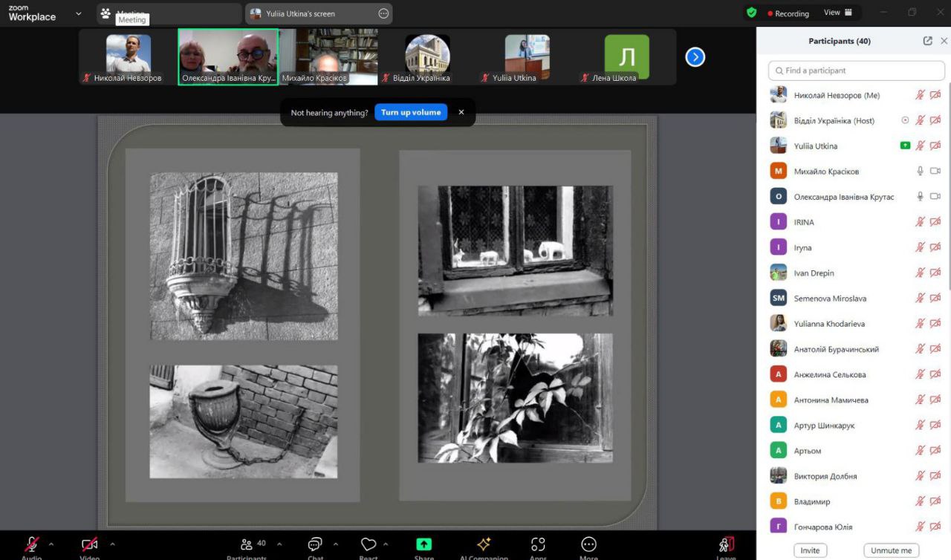
Task: Toggle the Participants panel button
Action: point(247,544)
